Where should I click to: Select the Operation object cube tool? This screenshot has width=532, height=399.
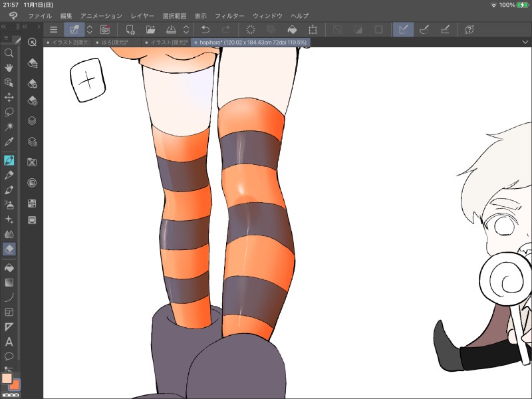[9, 82]
